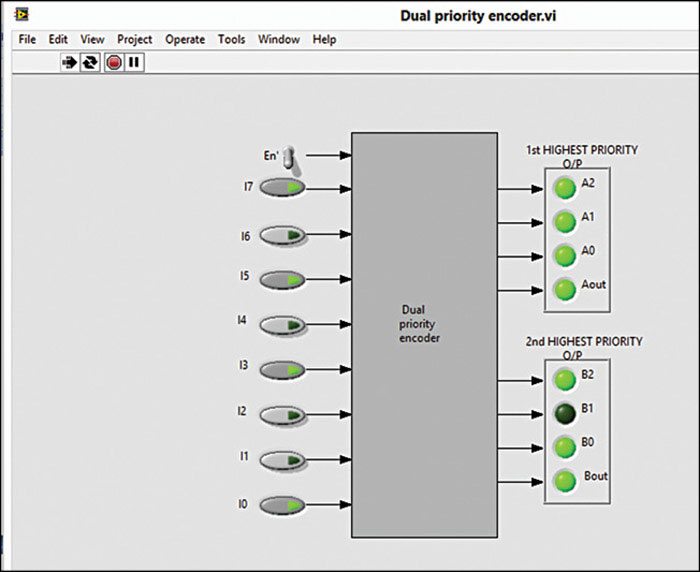This screenshot has width=700, height=572.
Task: Click the A2 output LED indicator
Action: (x=565, y=187)
